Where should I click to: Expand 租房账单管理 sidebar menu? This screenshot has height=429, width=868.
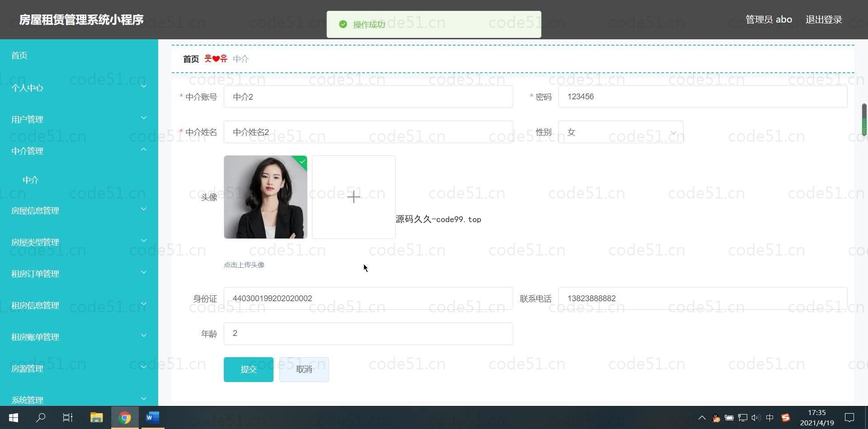tap(79, 337)
